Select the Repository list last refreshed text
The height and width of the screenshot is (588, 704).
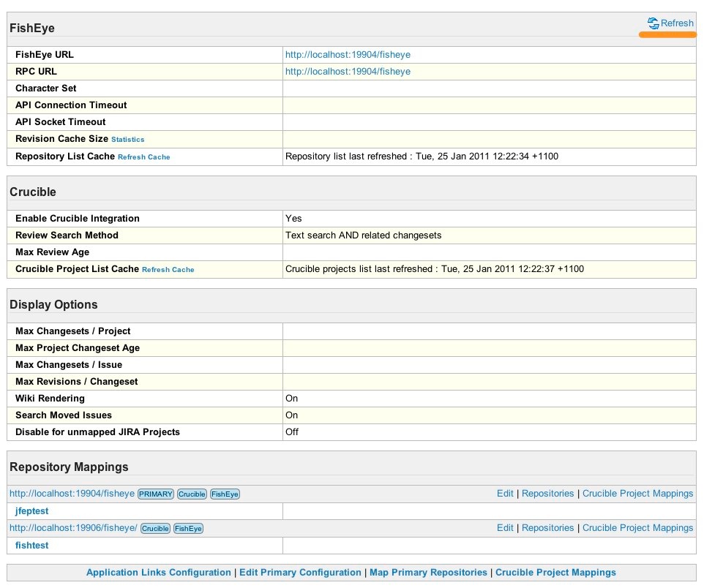click(422, 157)
